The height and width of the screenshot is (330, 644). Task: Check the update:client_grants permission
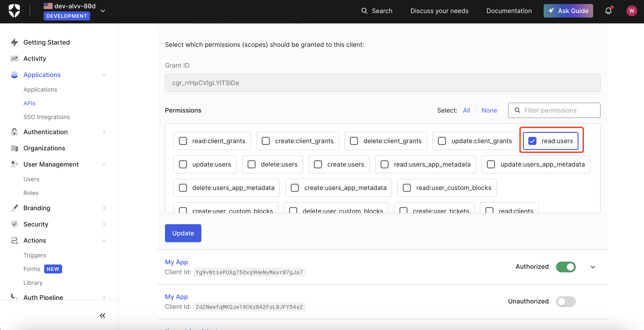(442, 141)
